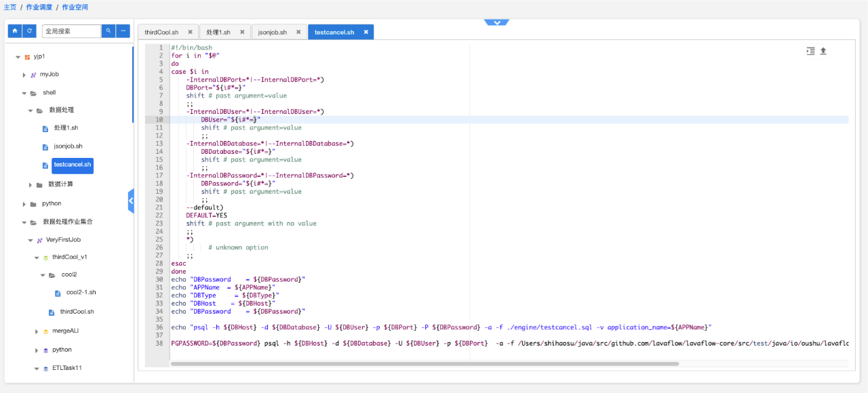Click the file icon beside cool2-1.sh
Screen dimensions: 868x393
point(58,293)
